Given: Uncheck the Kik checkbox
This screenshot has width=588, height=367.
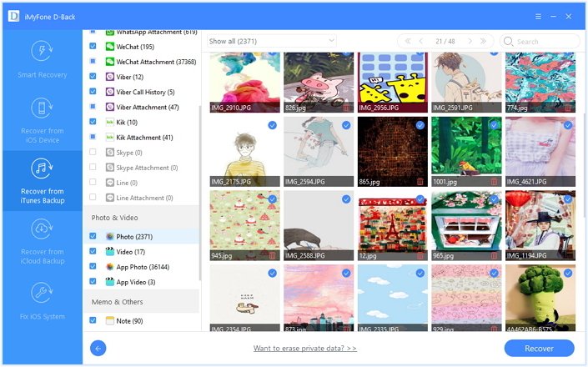Looking at the screenshot, I should tap(93, 122).
